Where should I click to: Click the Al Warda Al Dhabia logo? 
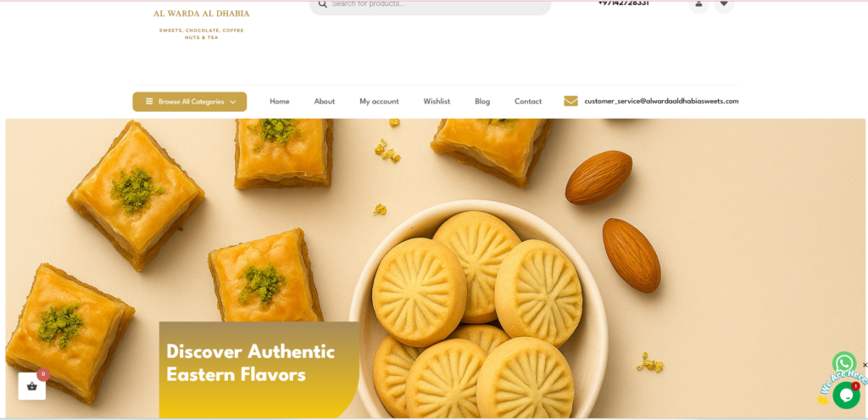202,23
